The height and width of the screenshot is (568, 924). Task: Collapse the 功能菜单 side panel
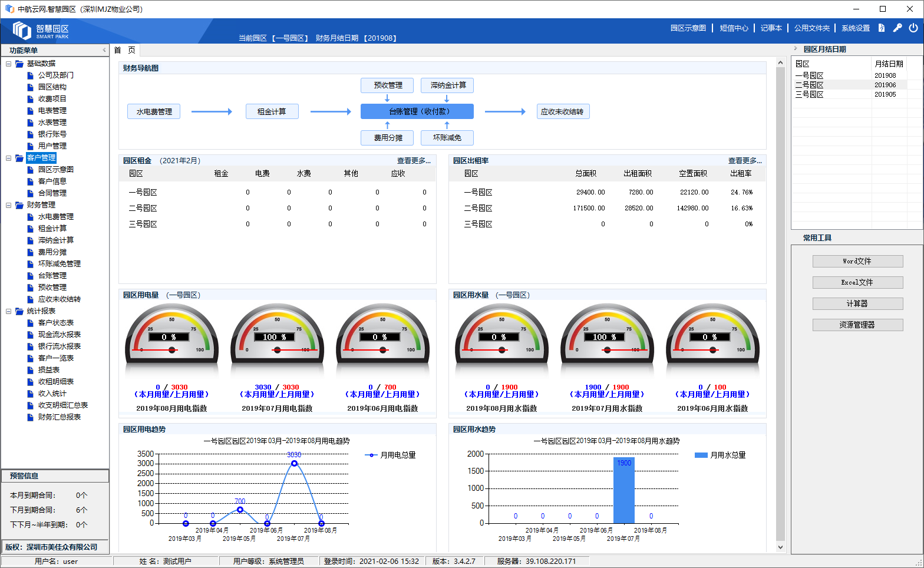[104, 50]
